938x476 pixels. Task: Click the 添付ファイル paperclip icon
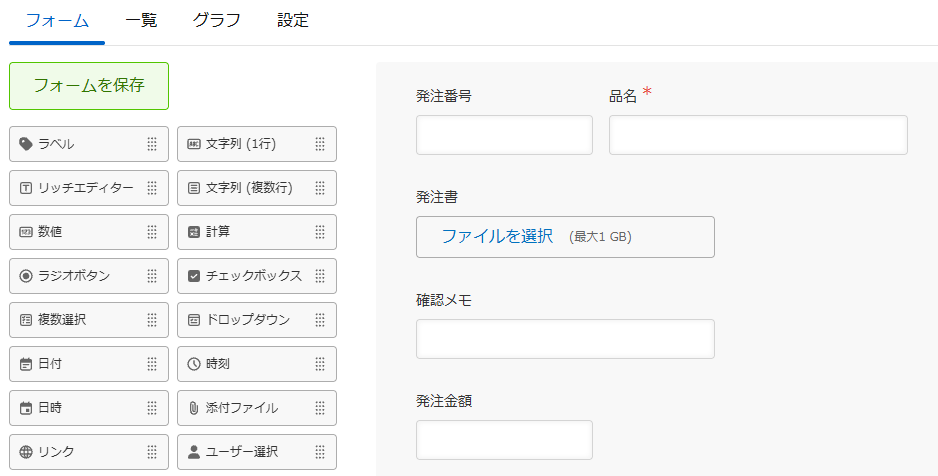[194, 408]
